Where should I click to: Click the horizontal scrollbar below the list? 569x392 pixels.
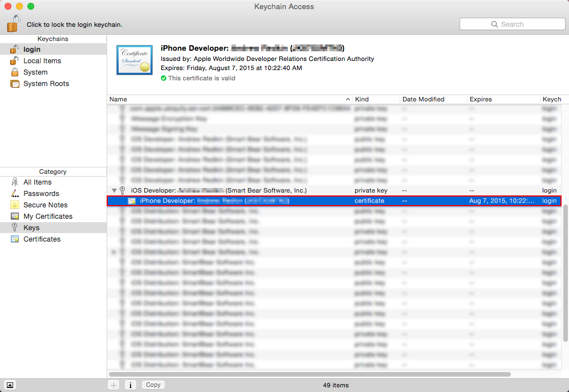point(310,374)
